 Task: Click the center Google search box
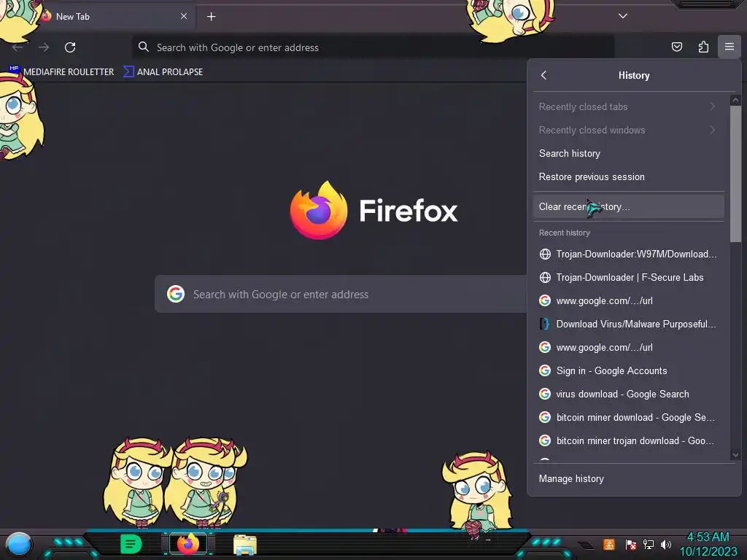(x=341, y=295)
